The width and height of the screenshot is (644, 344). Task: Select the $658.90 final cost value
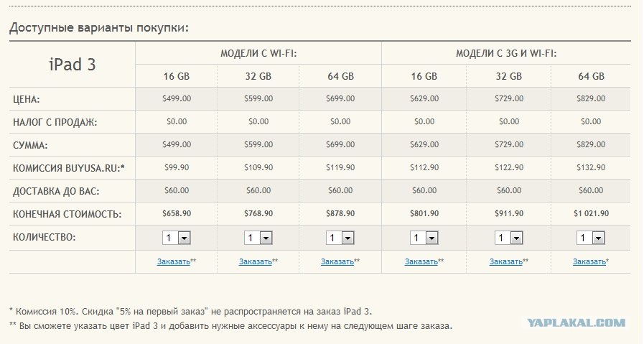(177, 213)
